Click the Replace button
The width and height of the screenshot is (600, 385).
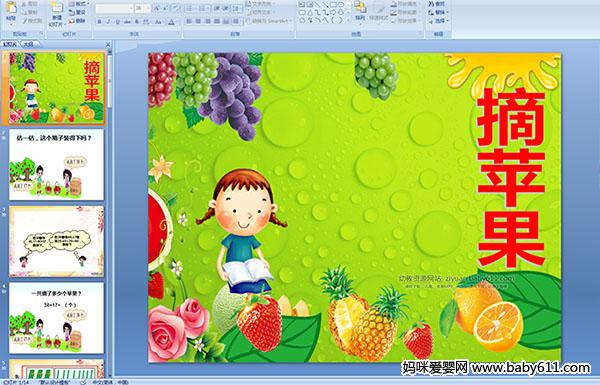coord(437,12)
